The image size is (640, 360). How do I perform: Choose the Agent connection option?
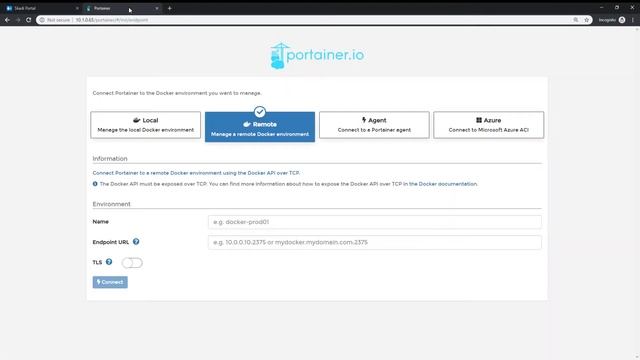pos(374,125)
